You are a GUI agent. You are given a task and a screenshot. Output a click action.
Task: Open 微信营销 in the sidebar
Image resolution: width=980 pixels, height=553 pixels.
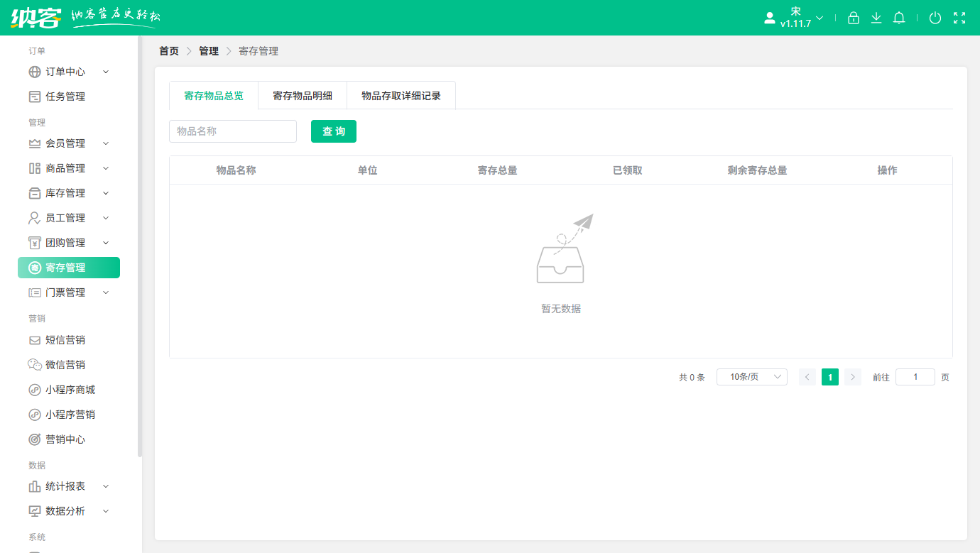tap(63, 364)
